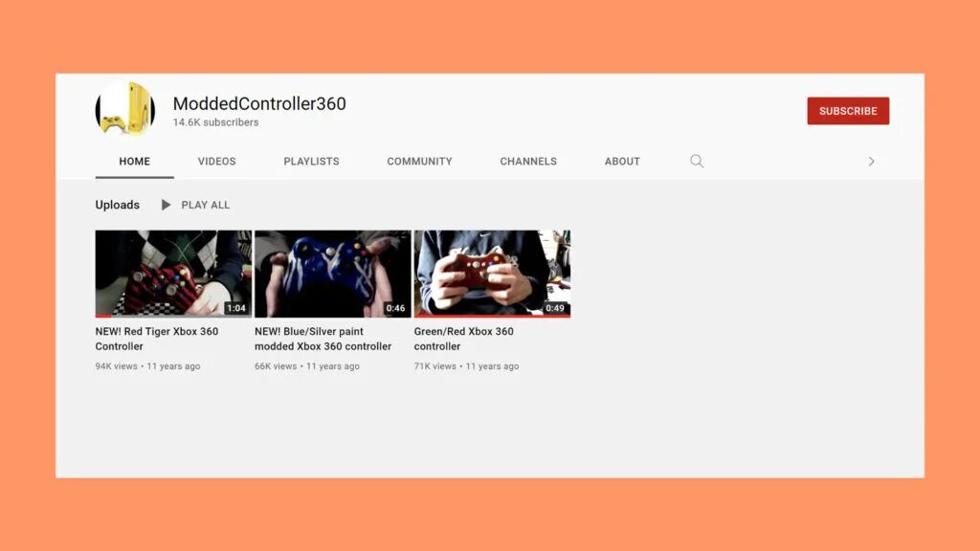Click the PLAY ALL link
This screenshot has height=551, width=980.
click(x=206, y=205)
